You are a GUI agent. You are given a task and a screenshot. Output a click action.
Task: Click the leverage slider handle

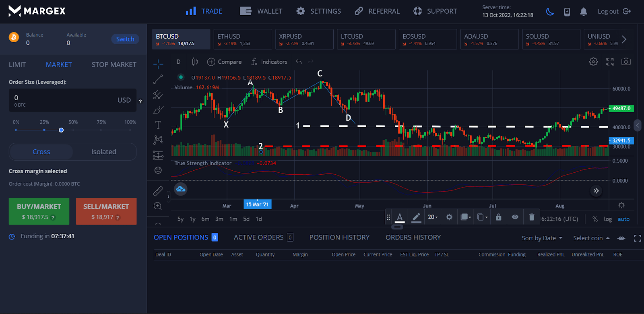tap(61, 130)
